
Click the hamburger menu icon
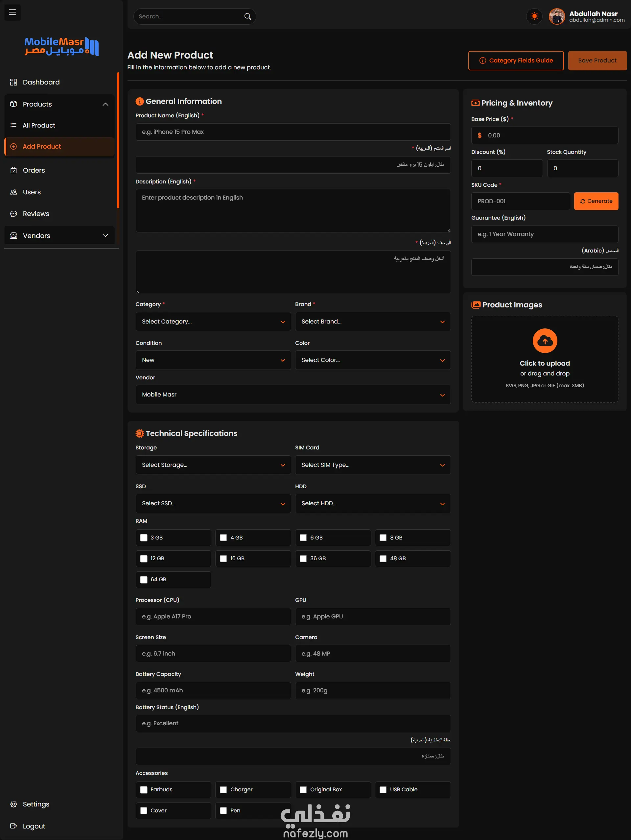click(x=12, y=12)
